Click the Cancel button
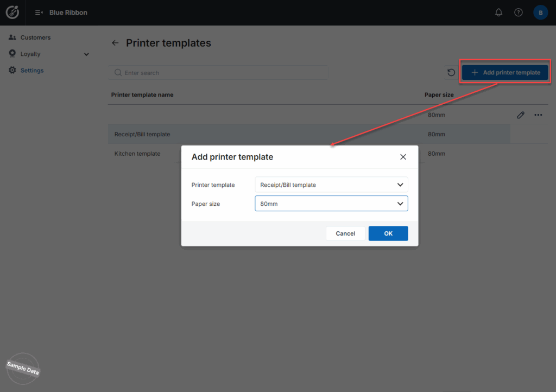This screenshot has height=392, width=556. pyautogui.click(x=345, y=233)
